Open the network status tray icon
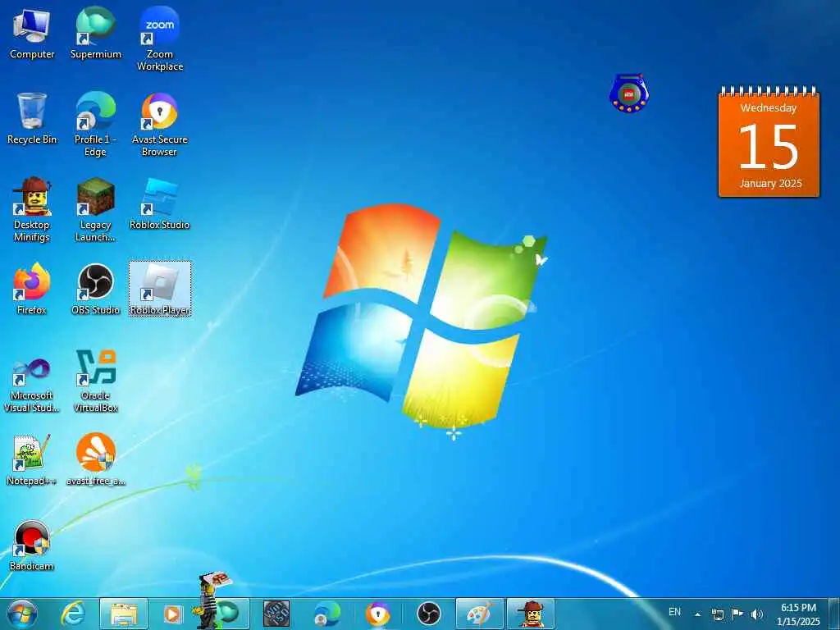 [717, 614]
